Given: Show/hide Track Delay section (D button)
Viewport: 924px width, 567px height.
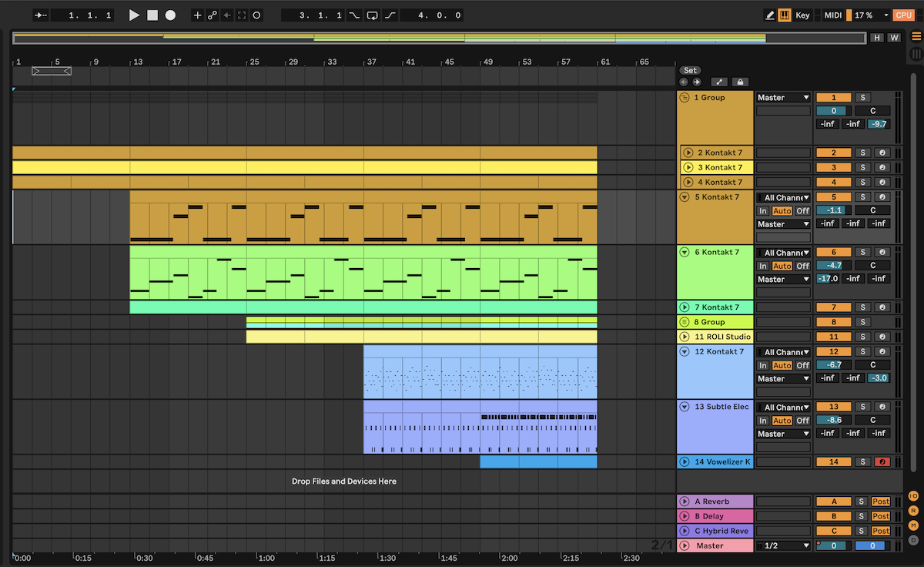Looking at the screenshot, I should pyautogui.click(x=913, y=539).
